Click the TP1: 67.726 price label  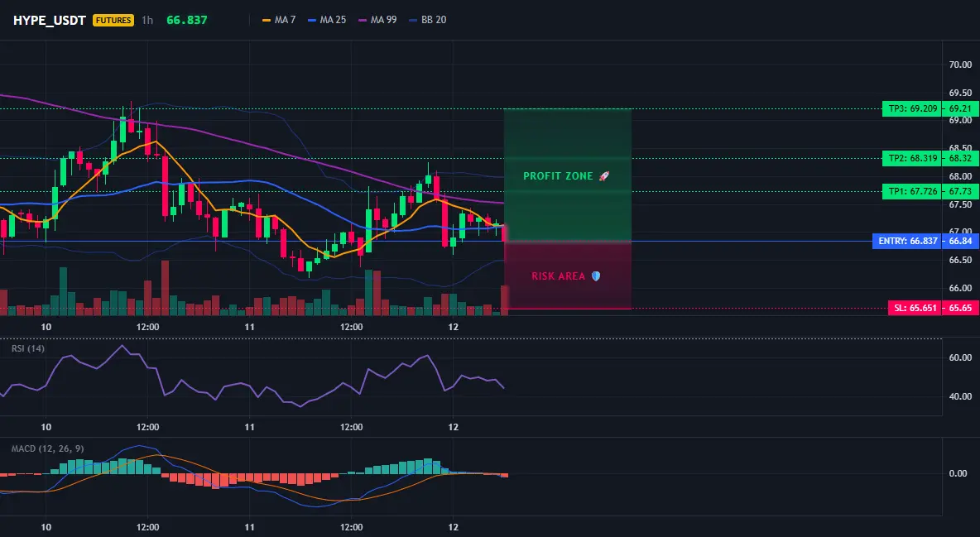(912, 191)
